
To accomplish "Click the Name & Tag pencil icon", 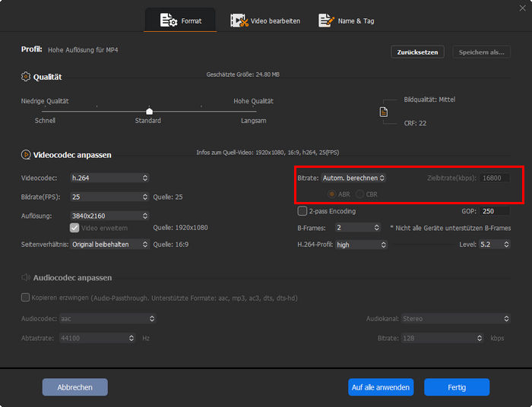I will coord(326,21).
